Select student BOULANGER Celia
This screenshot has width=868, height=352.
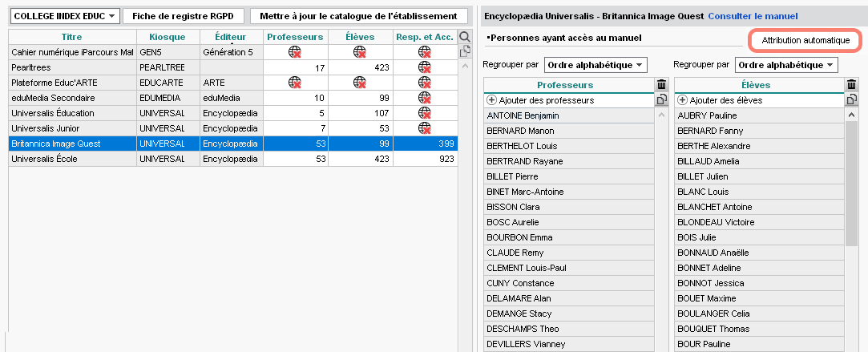[759, 314]
